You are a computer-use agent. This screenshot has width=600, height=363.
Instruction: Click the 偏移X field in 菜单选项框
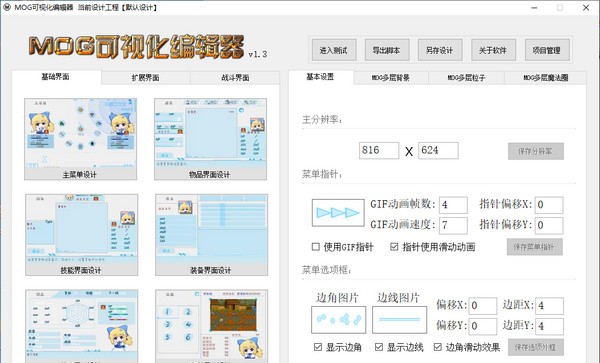[483, 306]
